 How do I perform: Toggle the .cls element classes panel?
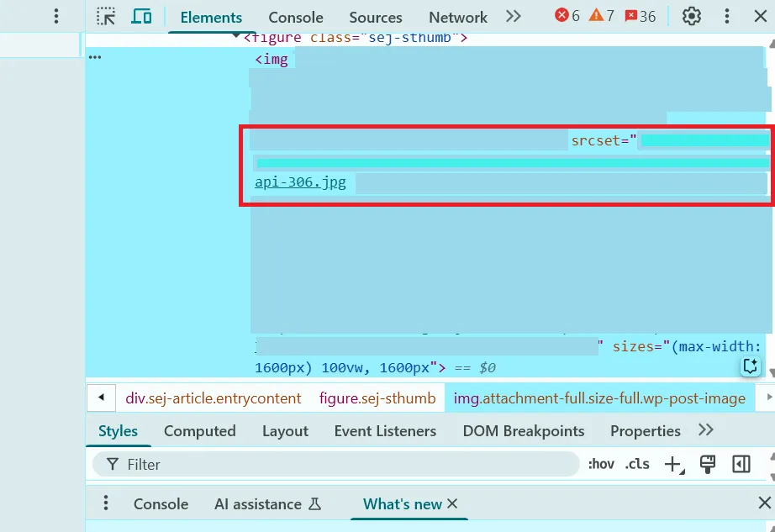click(x=638, y=464)
